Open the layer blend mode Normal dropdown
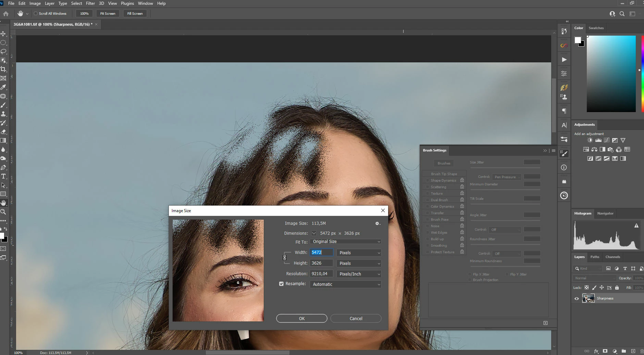The height and width of the screenshot is (355, 644). click(x=594, y=278)
